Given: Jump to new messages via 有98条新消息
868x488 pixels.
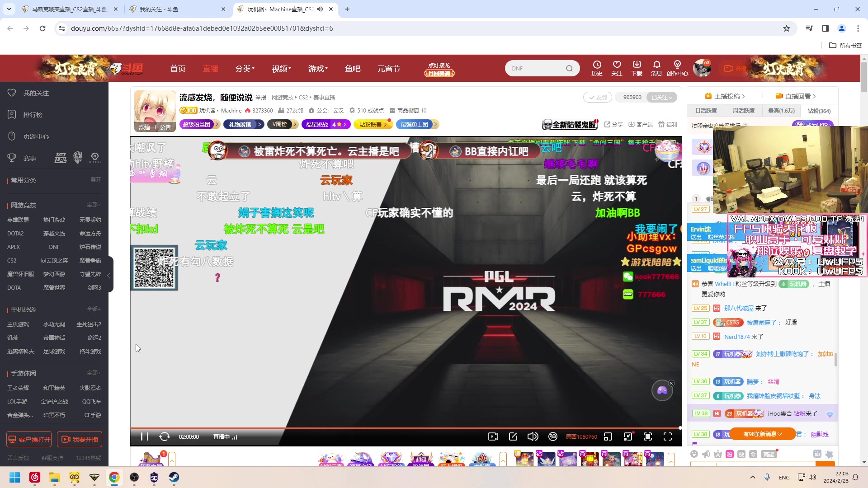Looking at the screenshot, I should [x=763, y=434].
